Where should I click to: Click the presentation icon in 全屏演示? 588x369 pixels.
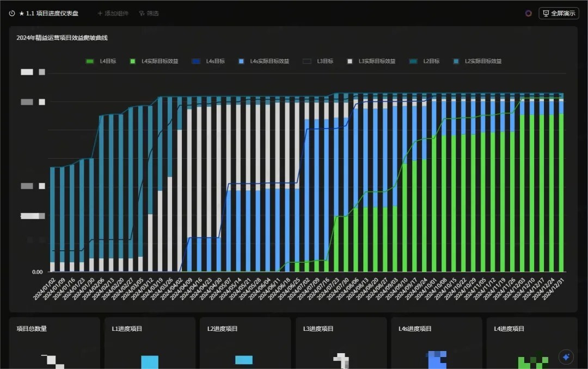click(546, 13)
